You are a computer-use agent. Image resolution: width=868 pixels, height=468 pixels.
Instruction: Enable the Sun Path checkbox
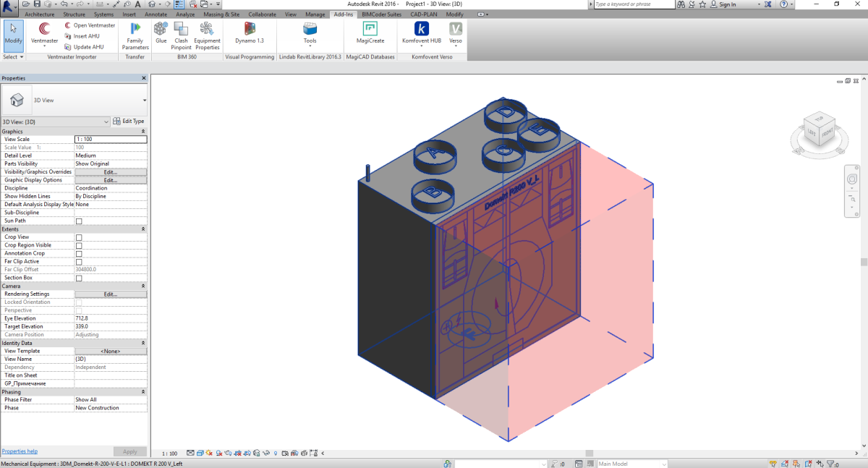(79, 221)
